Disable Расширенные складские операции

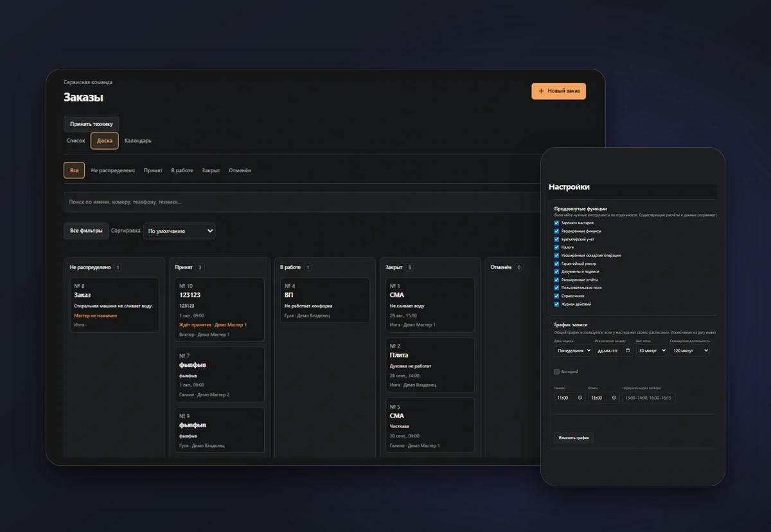556,255
